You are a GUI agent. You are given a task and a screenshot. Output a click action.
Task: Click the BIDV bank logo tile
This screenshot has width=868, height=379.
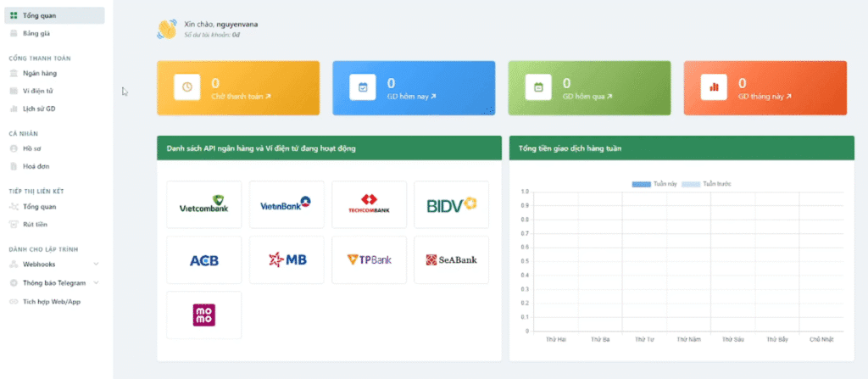[451, 204]
